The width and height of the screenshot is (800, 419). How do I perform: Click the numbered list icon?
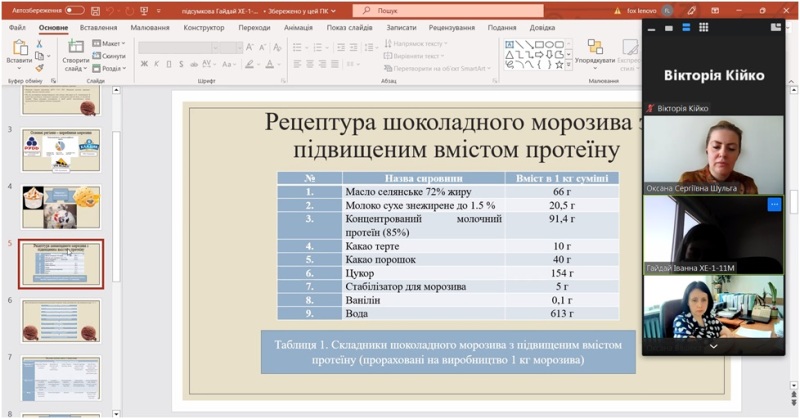click(x=317, y=47)
